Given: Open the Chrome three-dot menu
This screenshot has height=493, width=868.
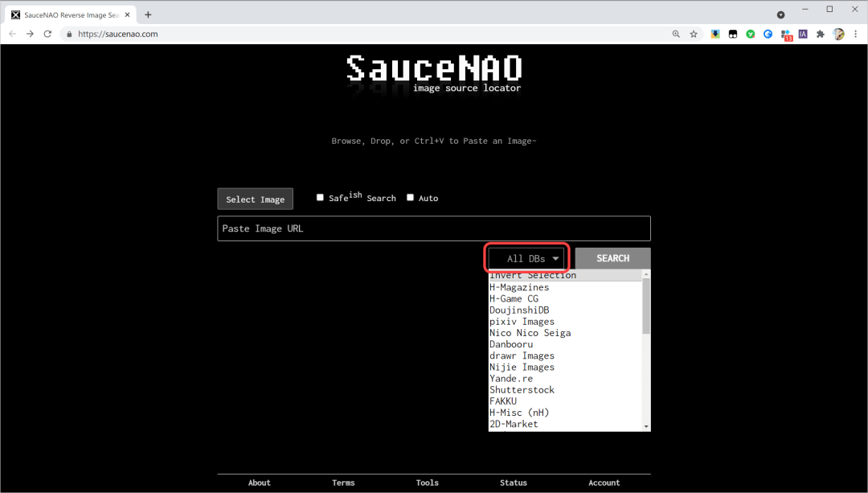Looking at the screenshot, I should click(856, 34).
